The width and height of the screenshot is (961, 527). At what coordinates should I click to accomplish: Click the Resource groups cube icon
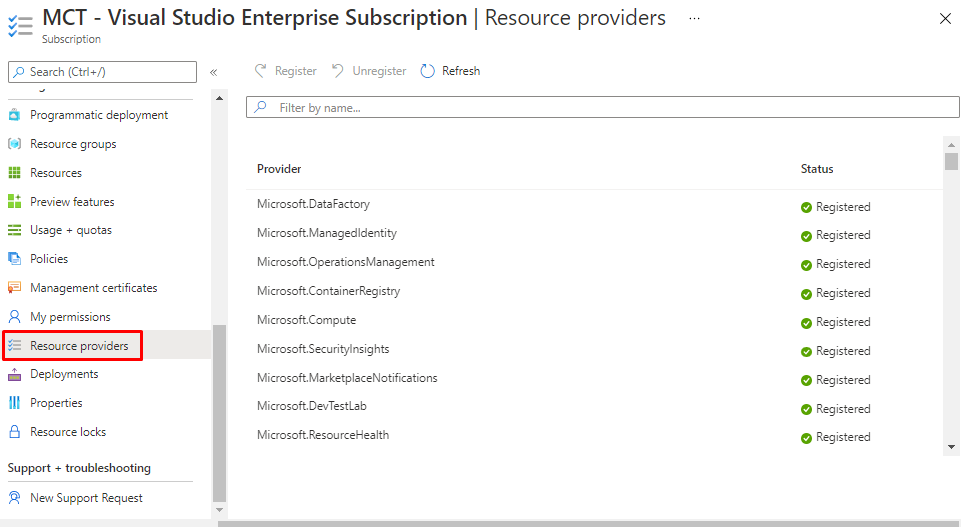(x=14, y=144)
